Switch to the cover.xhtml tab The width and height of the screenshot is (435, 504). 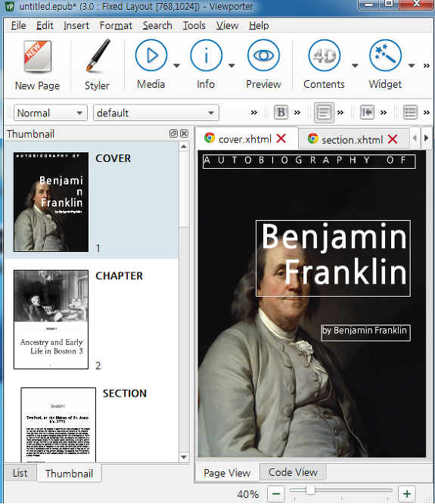pos(247,138)
